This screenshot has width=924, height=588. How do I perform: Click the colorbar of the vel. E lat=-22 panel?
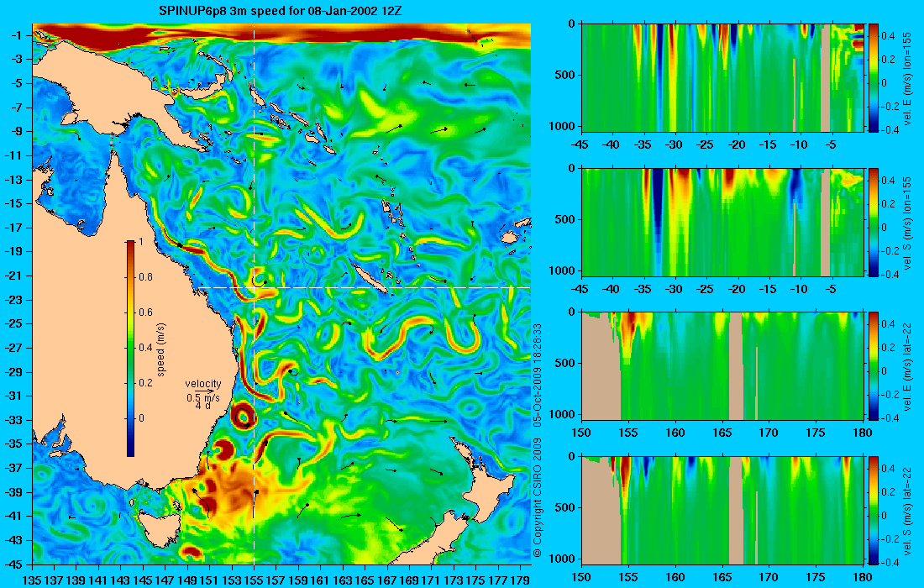point(874,366)
